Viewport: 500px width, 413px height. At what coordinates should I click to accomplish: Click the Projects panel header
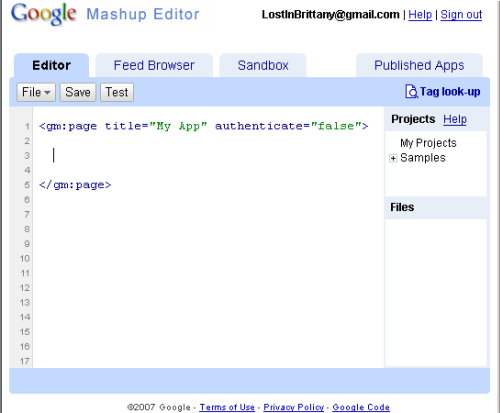413,119
